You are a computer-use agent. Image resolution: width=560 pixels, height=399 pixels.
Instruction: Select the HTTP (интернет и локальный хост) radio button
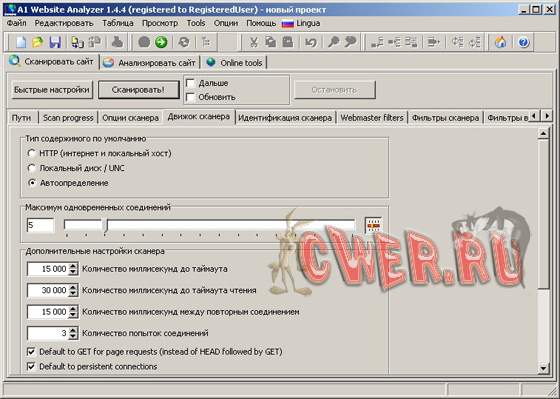(x=32, y=153)
